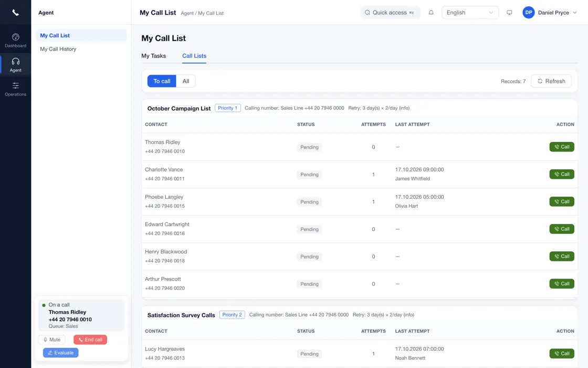The image size is (588, 368).
Task: Click the phone logo icon in sidebar
Action: (x=15, y=13)
